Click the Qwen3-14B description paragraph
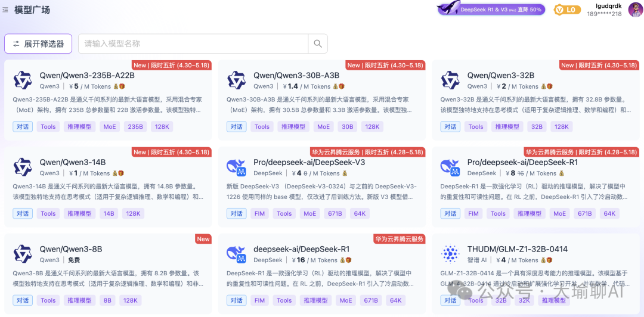The width and height of the screenshot is (644, 317). click(108, 192)
